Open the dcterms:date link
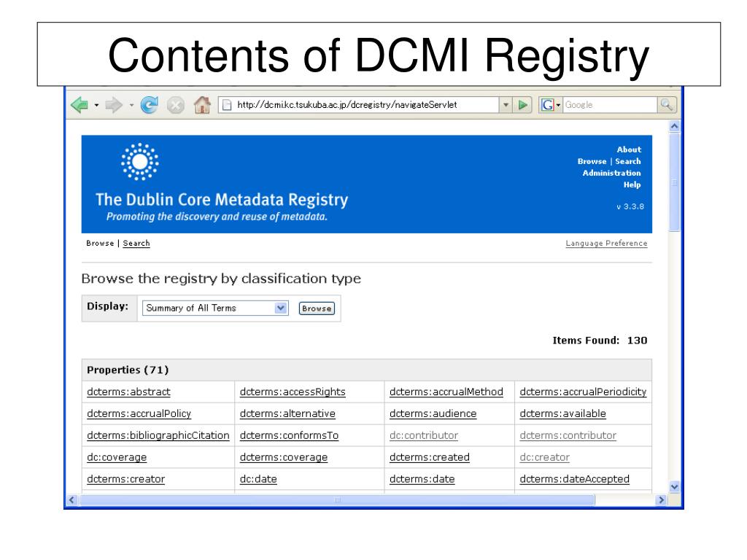Screen dimensions: 747x560 pos(422,480)
